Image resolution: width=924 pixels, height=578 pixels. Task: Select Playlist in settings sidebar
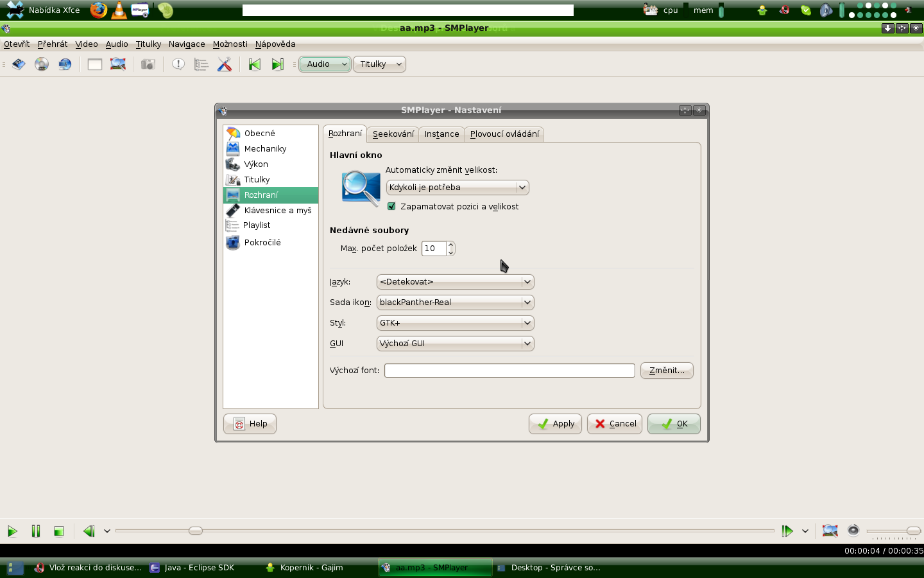click(x=271, y=225)
